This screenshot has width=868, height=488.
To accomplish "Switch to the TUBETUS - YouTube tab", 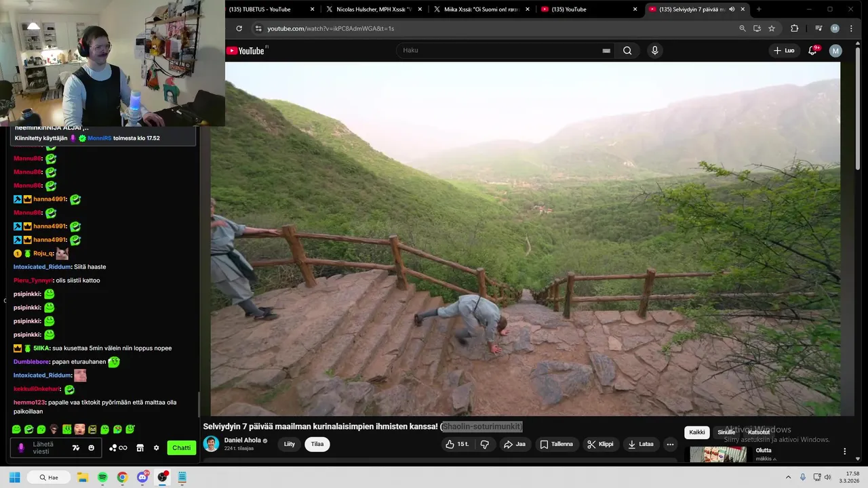I will (269, 9).
